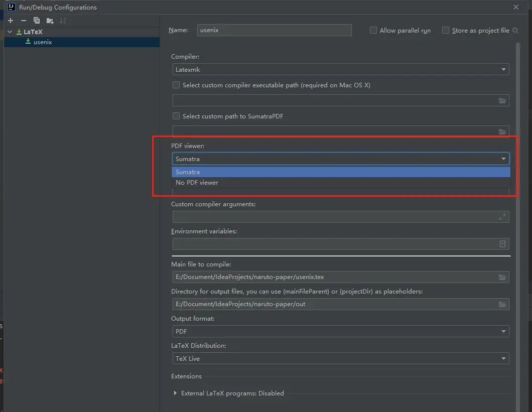Create a new configuration folder

tap(49, 21)
